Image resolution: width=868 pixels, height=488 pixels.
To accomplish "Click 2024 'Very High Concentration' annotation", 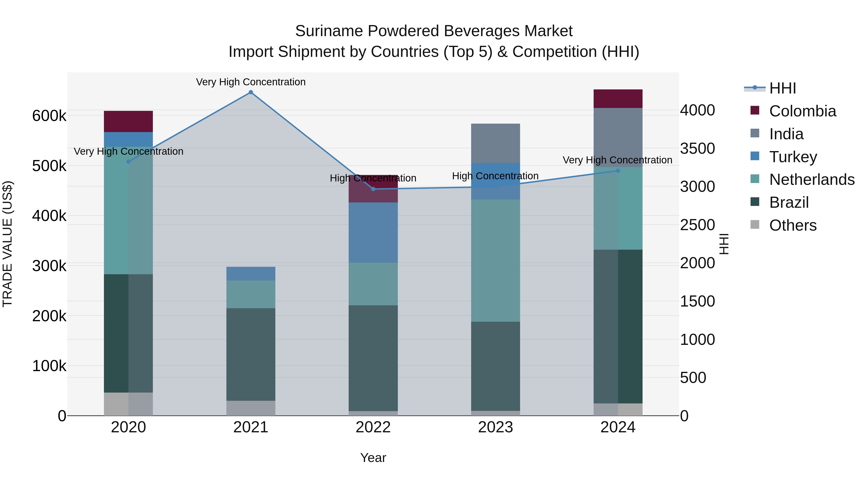I will coord(618,160).
